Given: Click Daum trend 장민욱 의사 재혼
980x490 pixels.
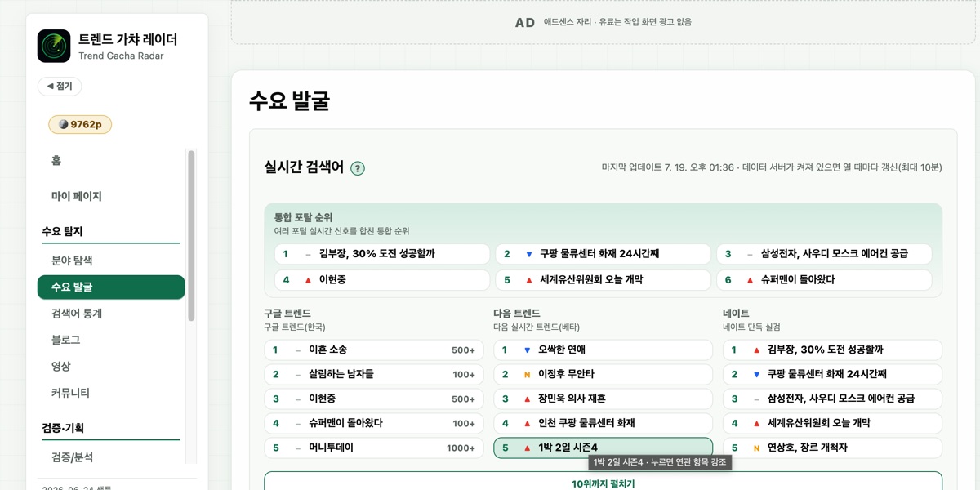Looking at the screenshot, I should [x=603, y=399].
